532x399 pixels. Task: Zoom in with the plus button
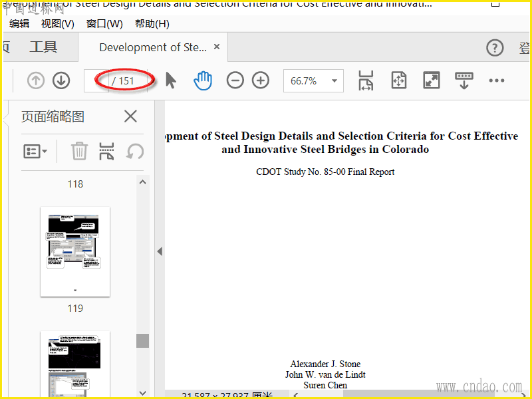[261, 80]
